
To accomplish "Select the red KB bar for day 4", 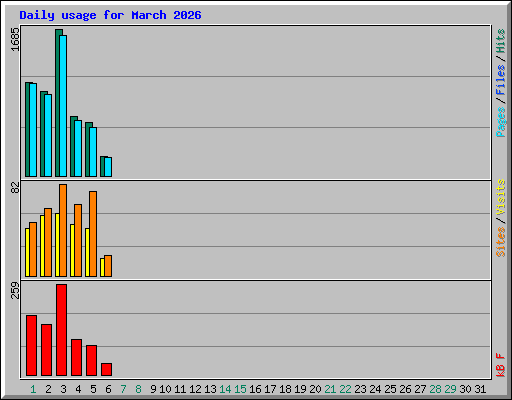I will [x=76, y=357].
